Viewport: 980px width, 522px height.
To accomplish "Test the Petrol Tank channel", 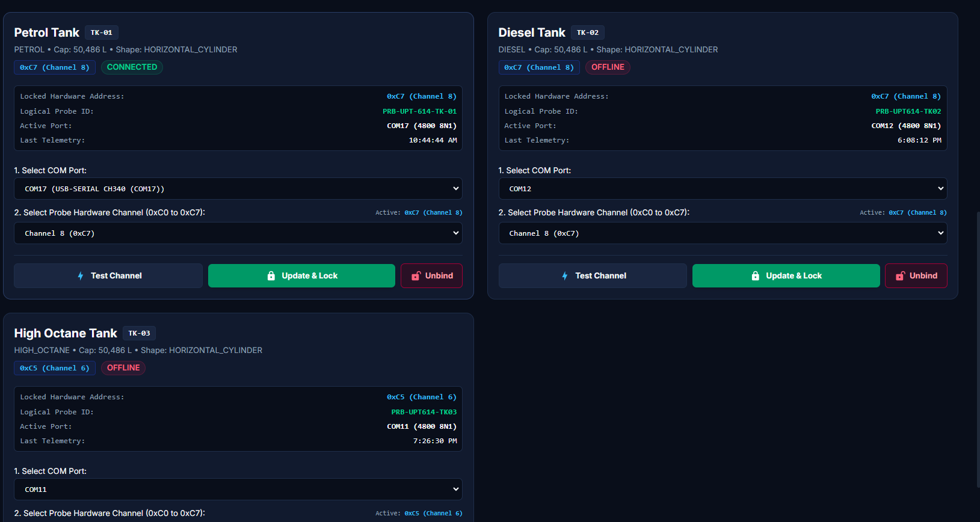I will [x=108, y=276].
